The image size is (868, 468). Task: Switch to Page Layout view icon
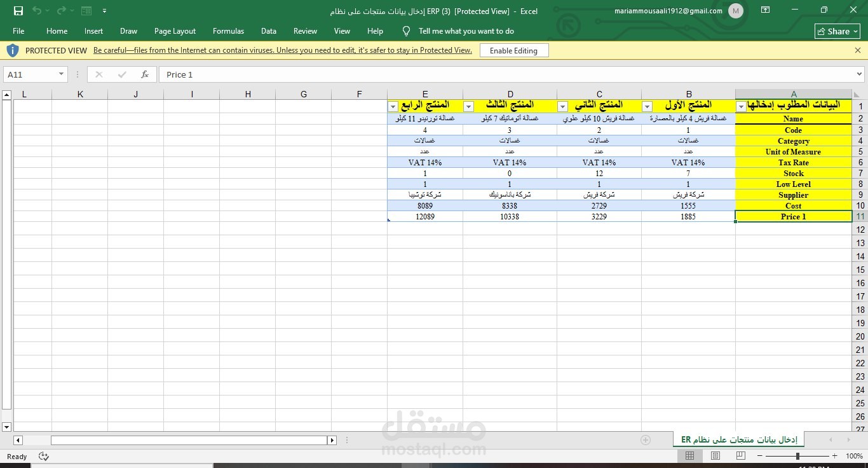715,456
